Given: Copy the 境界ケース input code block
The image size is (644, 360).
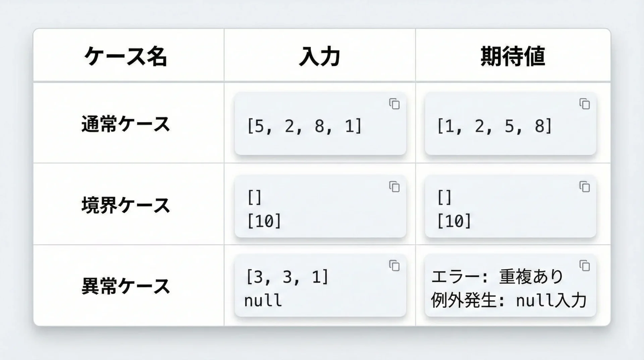Looking at the screenshot, I should tap(394, 187).
